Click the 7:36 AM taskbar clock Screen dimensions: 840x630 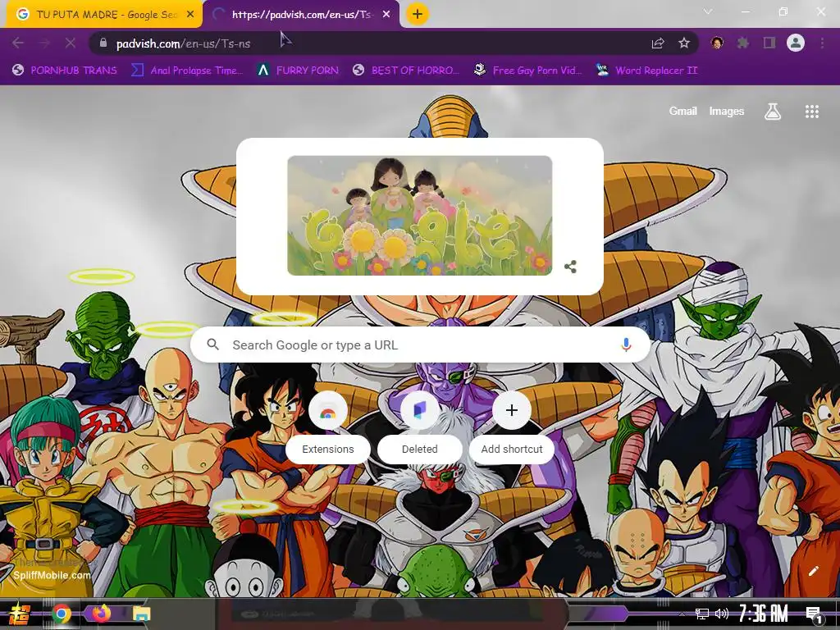point(764,614)
